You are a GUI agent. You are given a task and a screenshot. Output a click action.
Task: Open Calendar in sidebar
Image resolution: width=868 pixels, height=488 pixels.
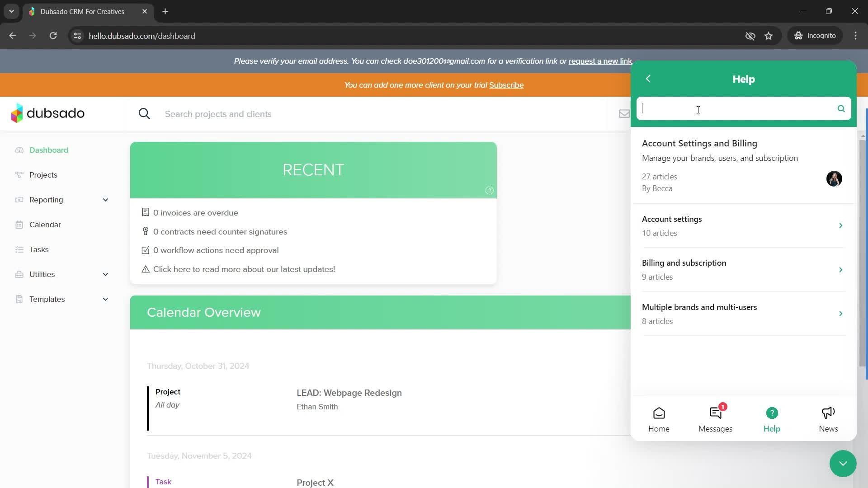45,225
